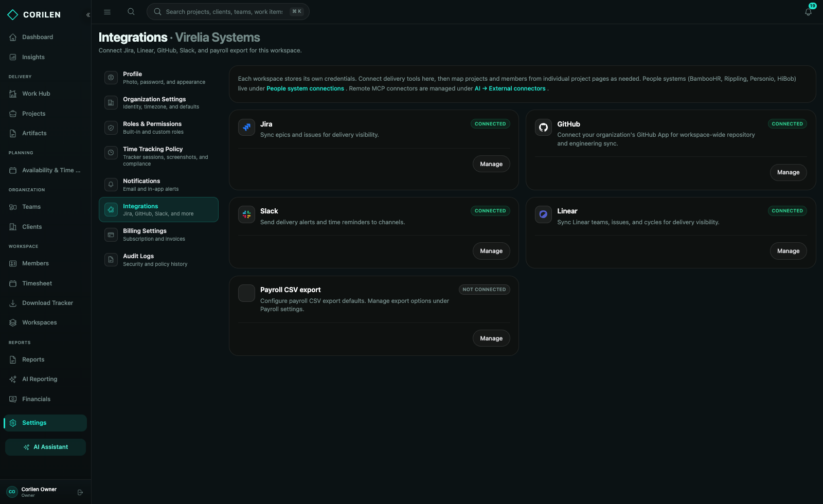Click the AI Reporting sparkle icon
Screen dimensions: 823x504
click(13, 379)
